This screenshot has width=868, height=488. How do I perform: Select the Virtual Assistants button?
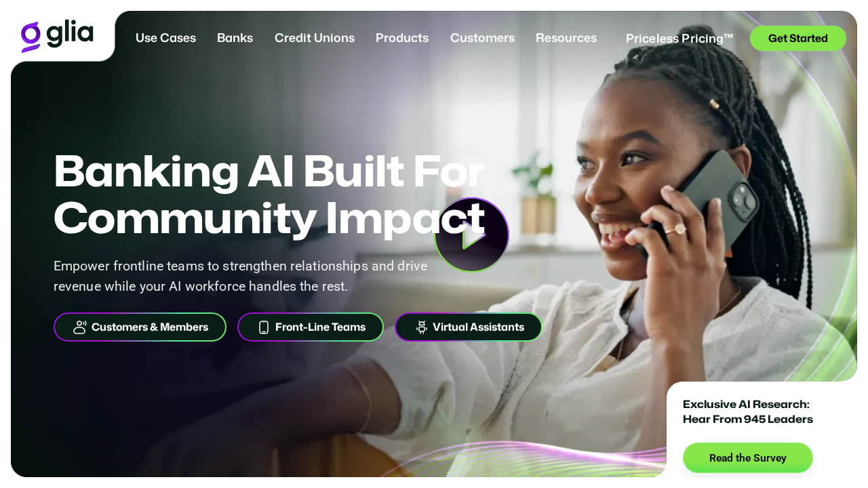pos(469,327)
